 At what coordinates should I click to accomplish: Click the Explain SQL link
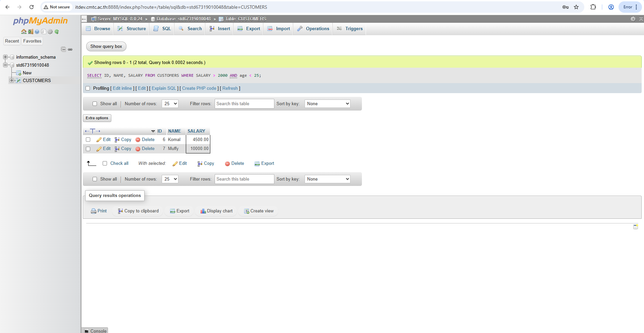click(x=164, y=88)
